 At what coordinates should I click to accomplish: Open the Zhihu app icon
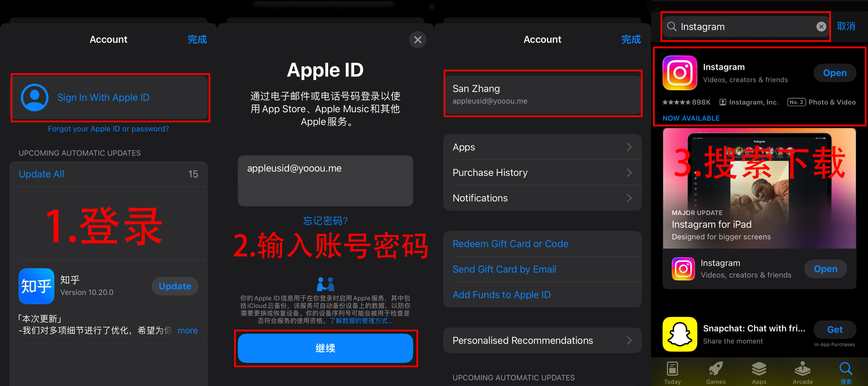[x=36, y=286]
